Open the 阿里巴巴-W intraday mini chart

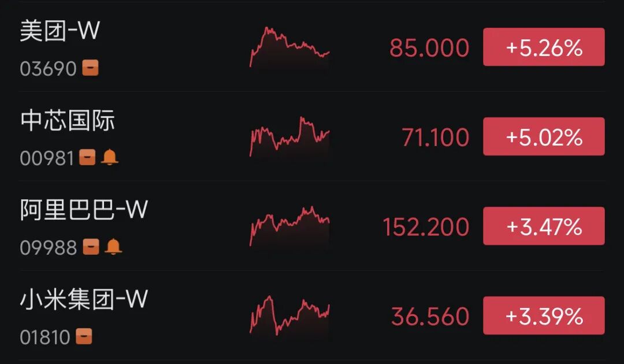(x=289, y=226)
